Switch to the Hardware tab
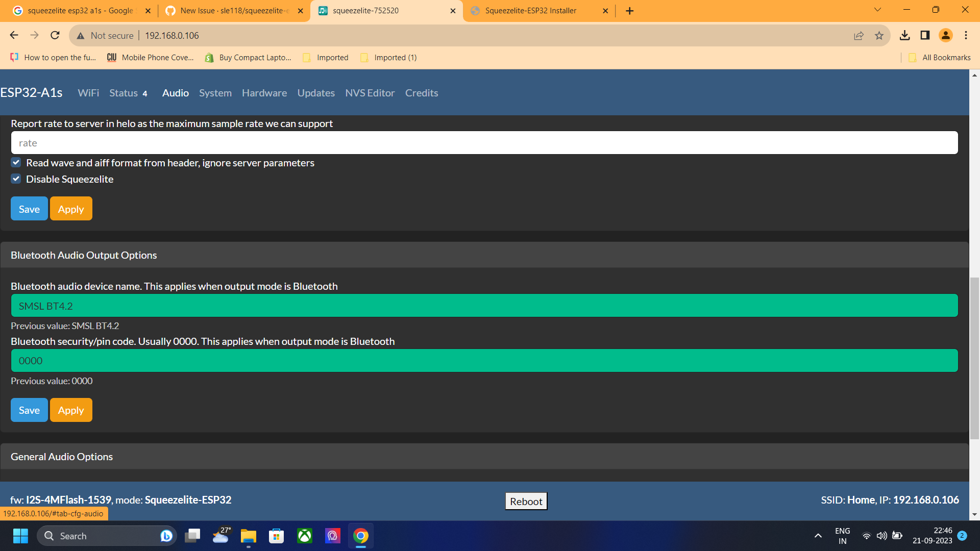The height and width of the screenshot is (551, 980). (x=264, y=93)
